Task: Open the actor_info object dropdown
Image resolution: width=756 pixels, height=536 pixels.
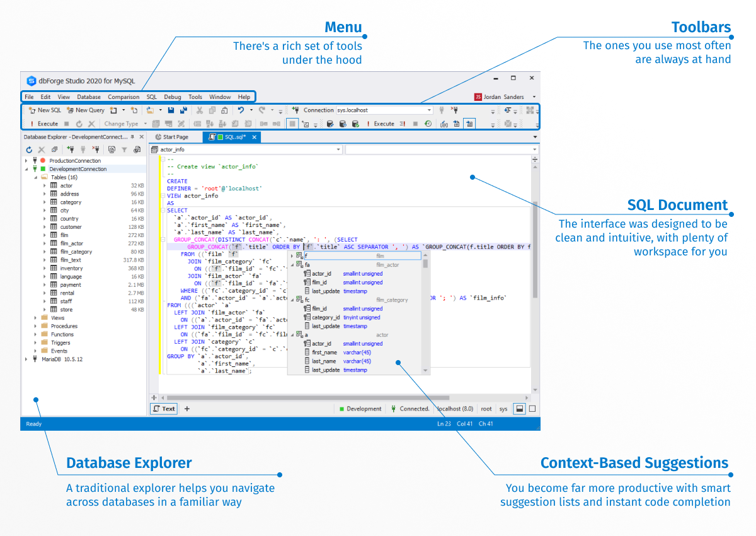Action: (x=338, y=149)
